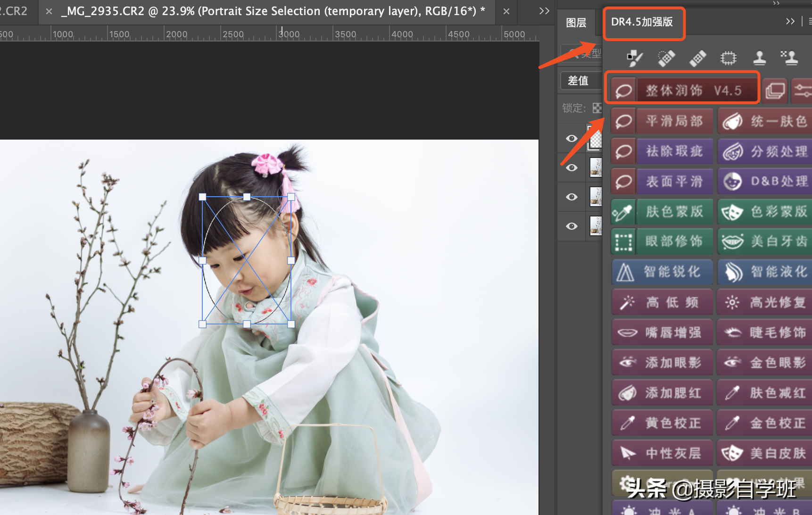Image resolution: width=812 pixels, height=515 pixels.
Task: Click the topmost layer's thumbnail
Action: [x=595, y=139]
